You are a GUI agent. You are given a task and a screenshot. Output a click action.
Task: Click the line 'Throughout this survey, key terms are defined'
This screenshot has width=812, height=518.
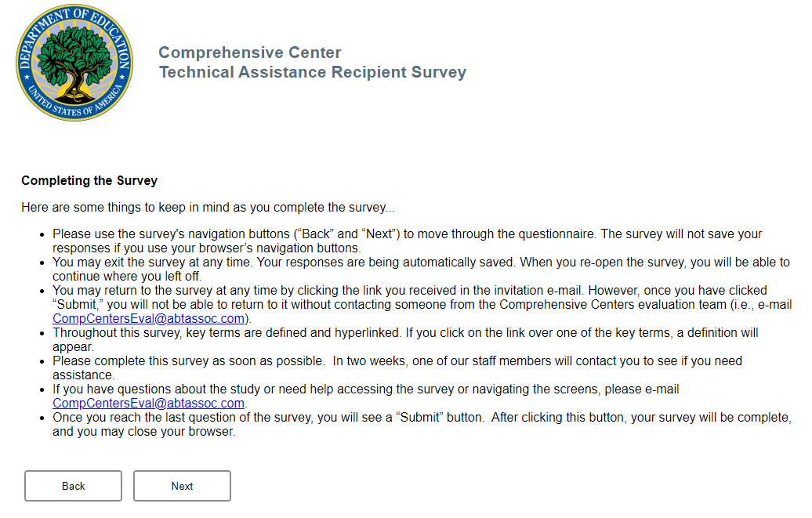click(405, 333)
